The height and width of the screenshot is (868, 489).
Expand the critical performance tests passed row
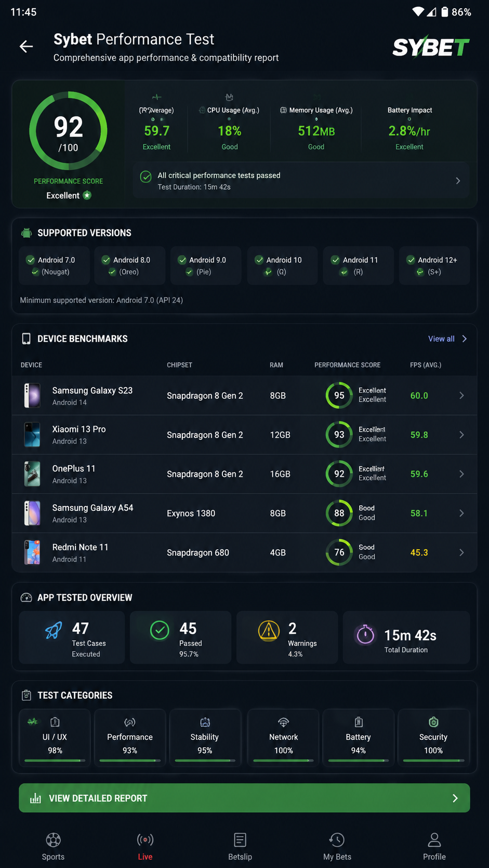[x=301, y=181]
